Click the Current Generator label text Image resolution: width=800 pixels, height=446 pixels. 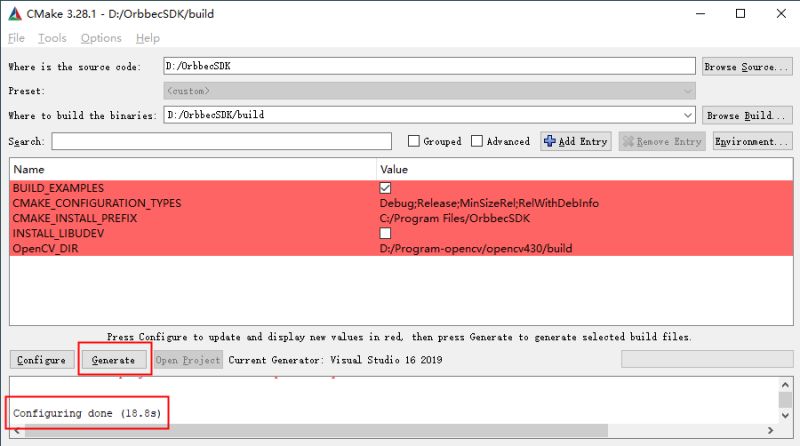pyautogui.click(x=335, y=360)
